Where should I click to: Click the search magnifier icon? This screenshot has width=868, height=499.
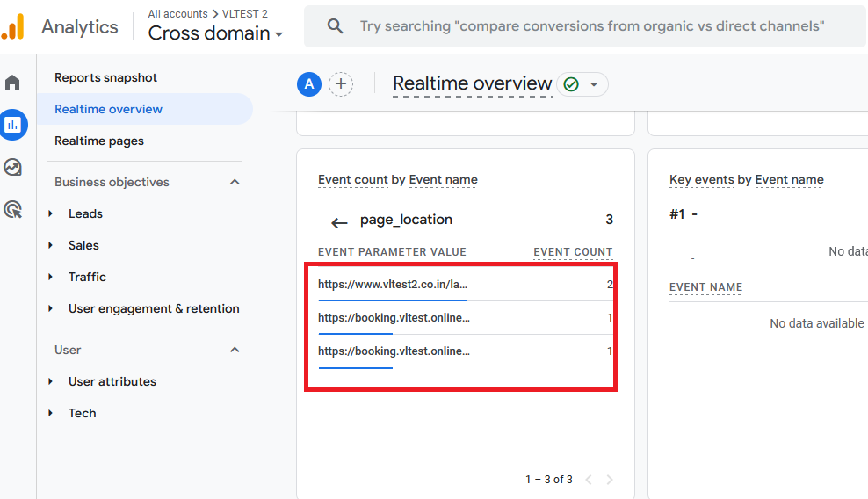point(335,26)
